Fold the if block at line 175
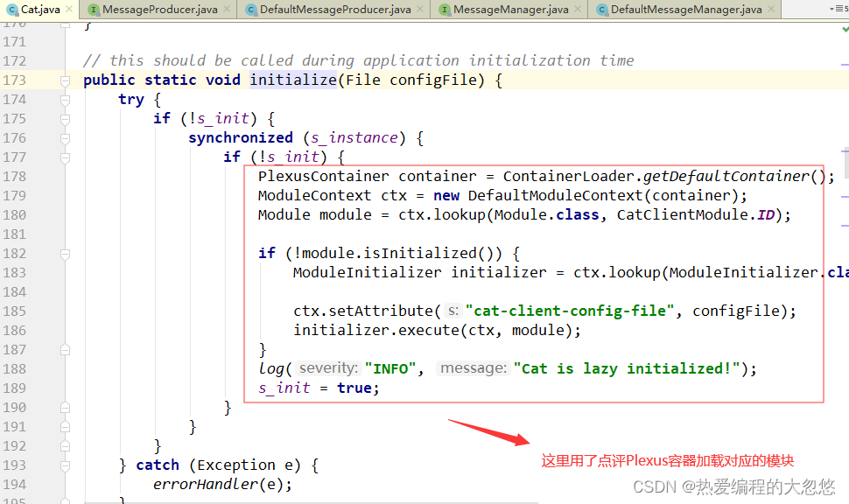 coord(65,119)
